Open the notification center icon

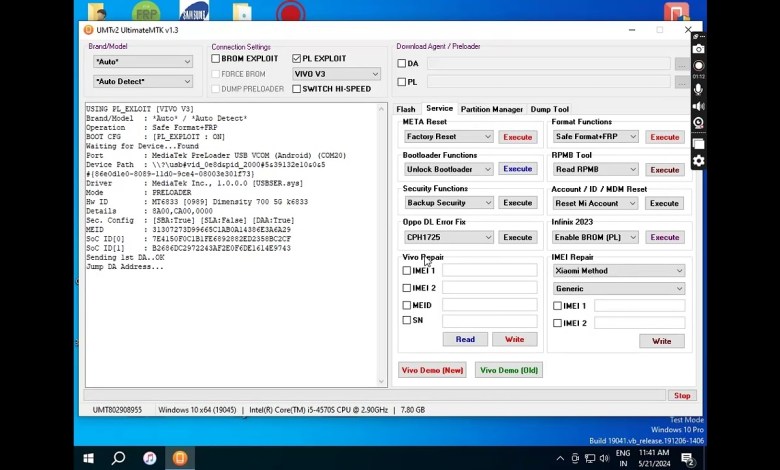(687, 459)
